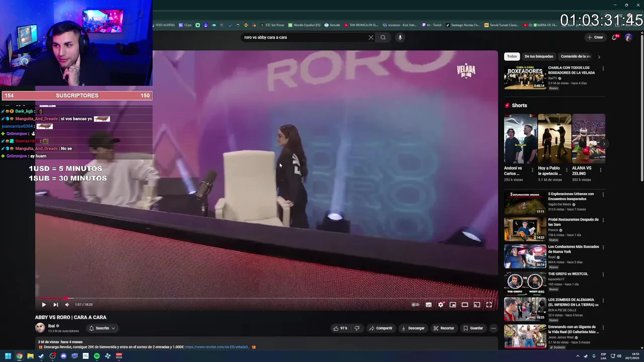This screenshot has height=362, width=644.
Task: Click the YouTube search input field
Action: (x=303, y=37)
